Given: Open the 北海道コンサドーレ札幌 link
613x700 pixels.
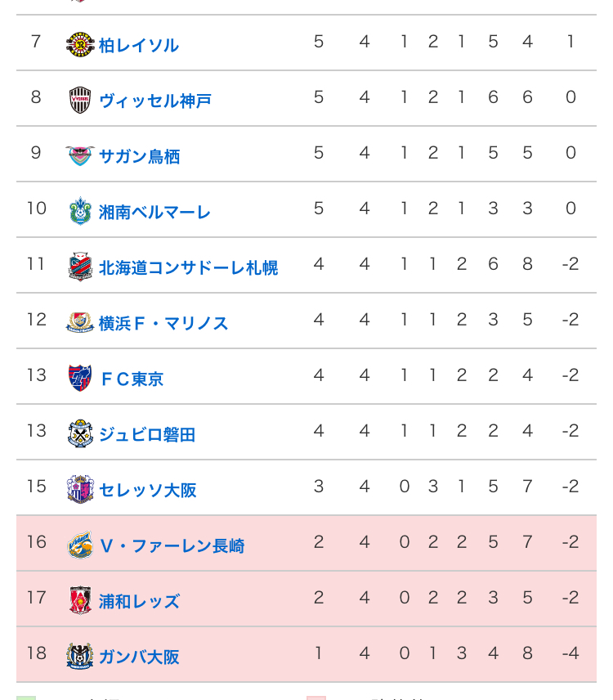Looking at the screenshot, I should tap(188, 267).
